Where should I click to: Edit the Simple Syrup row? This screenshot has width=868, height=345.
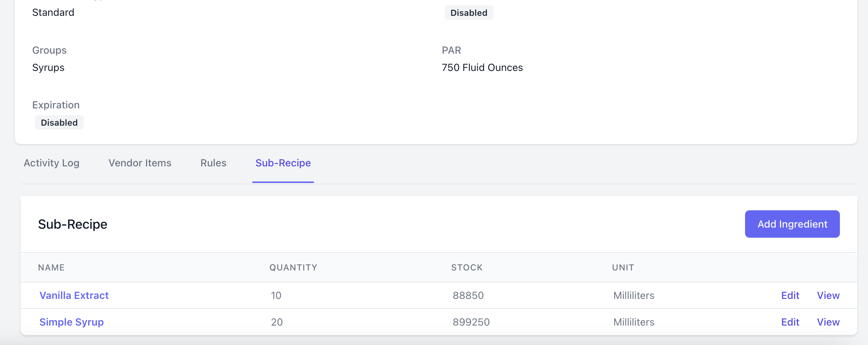point(790,322)
